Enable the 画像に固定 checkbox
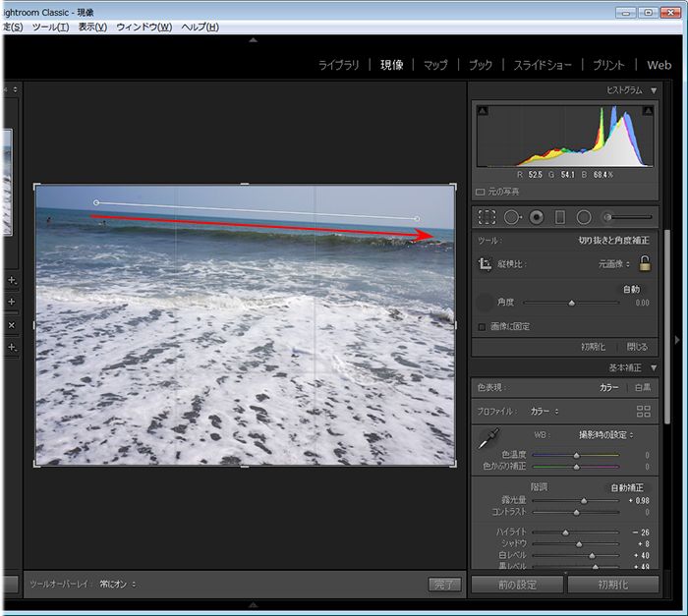Screen dimensions: 688x616 point(482,327)
